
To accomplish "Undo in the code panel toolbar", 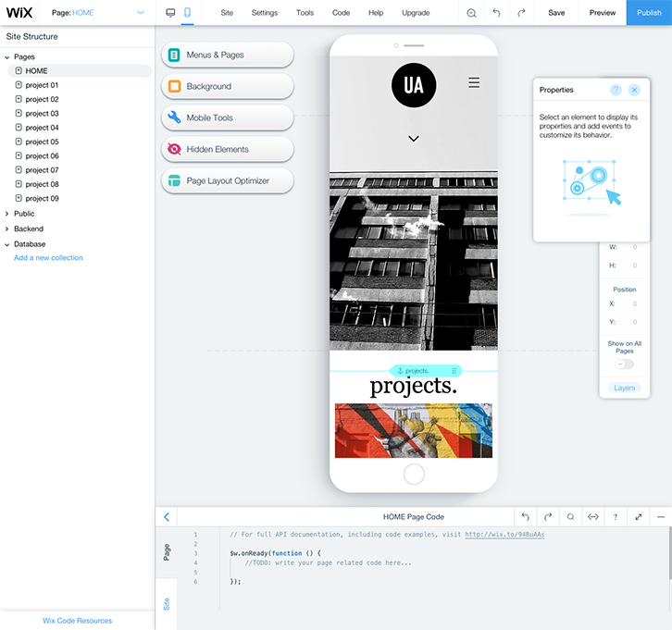I will tap(526, 516).
